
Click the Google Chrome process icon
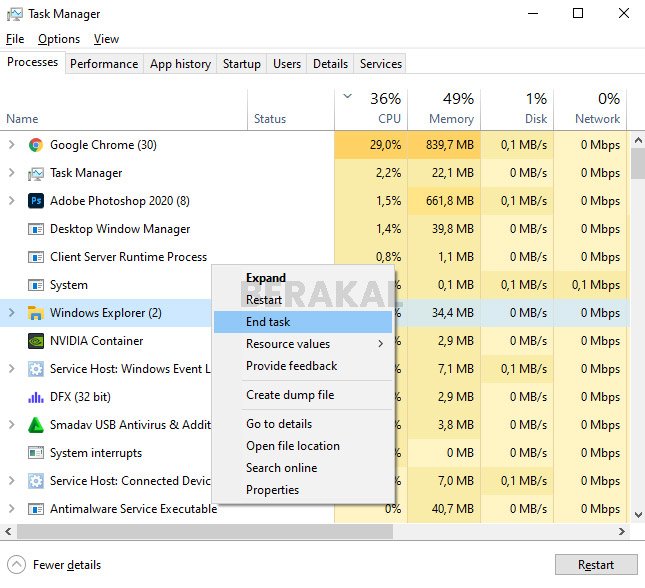pyautogui.click(x=36, y=145)
